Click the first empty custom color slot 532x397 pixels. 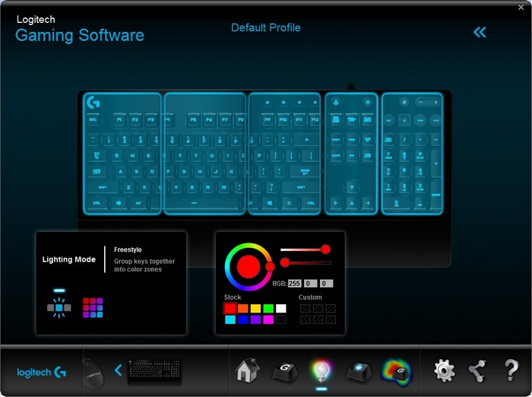(305, 309)
